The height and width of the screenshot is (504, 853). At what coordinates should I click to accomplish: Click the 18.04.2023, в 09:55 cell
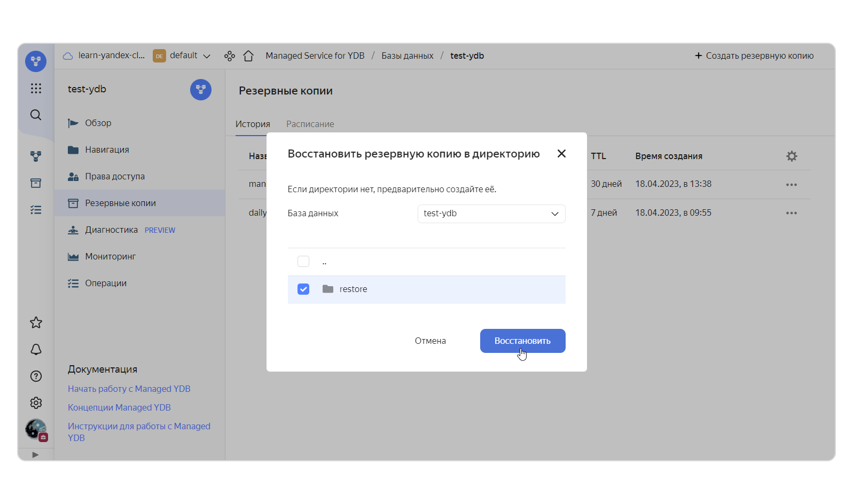pos(673,212)
